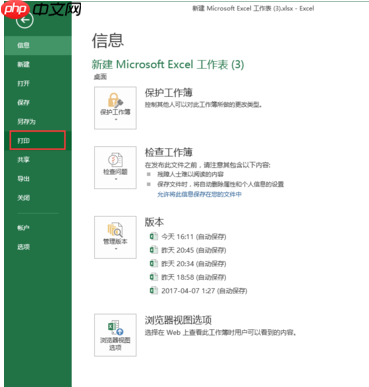369x387 pixels.
Task: Click the 浏览器视图选项 icon button
Action: 115,335
